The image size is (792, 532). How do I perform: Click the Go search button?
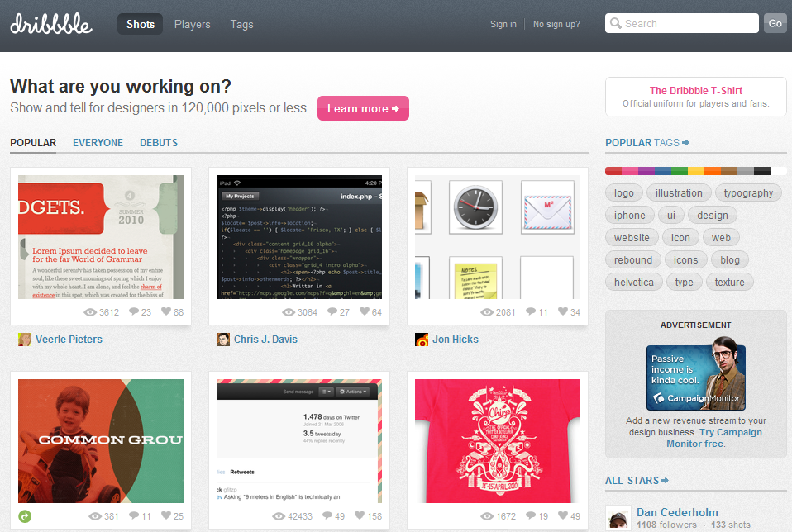[x=775, y=23]
